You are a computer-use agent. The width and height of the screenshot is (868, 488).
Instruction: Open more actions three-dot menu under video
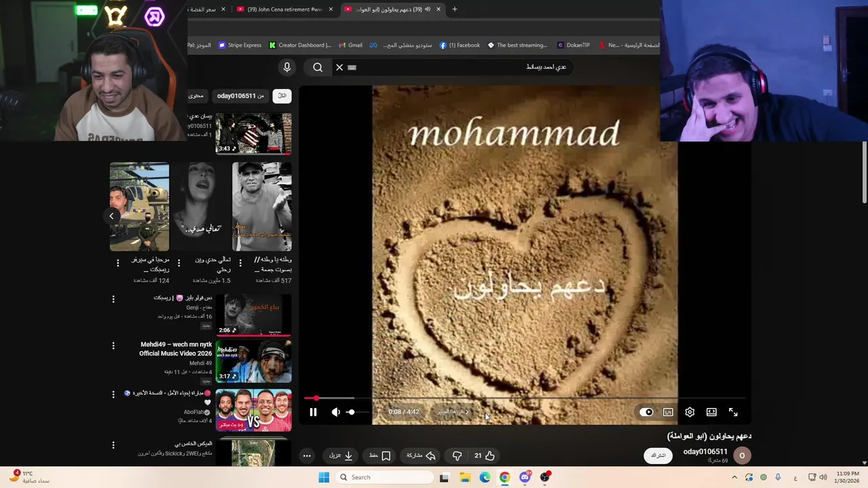point(307,455)
